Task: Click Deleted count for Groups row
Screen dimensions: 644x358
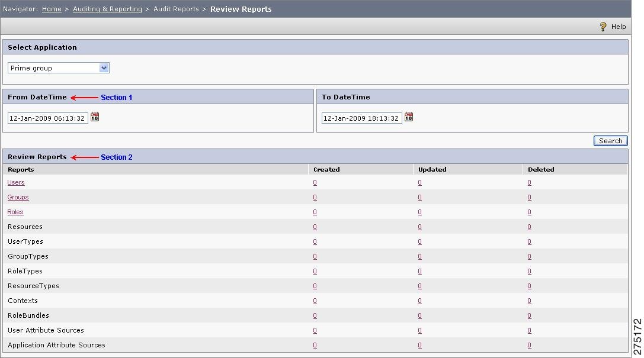Action: tap(530, 197)
